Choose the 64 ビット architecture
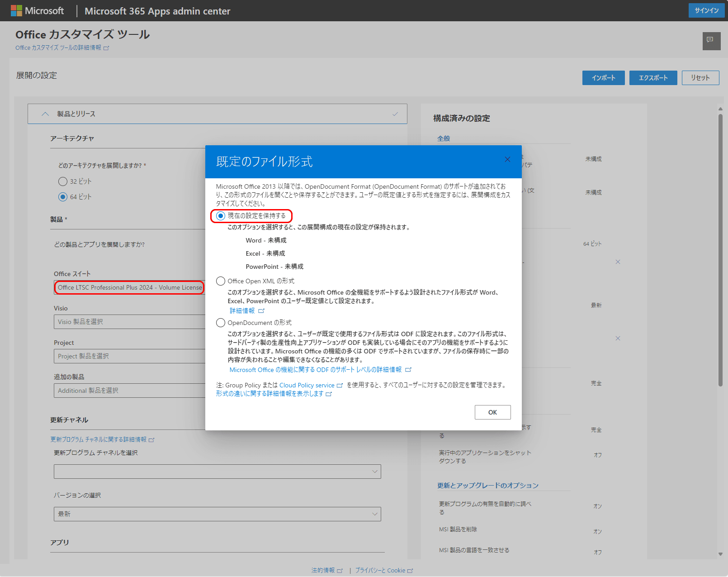This screenshot has height=577, width=728. pos(63,197)
